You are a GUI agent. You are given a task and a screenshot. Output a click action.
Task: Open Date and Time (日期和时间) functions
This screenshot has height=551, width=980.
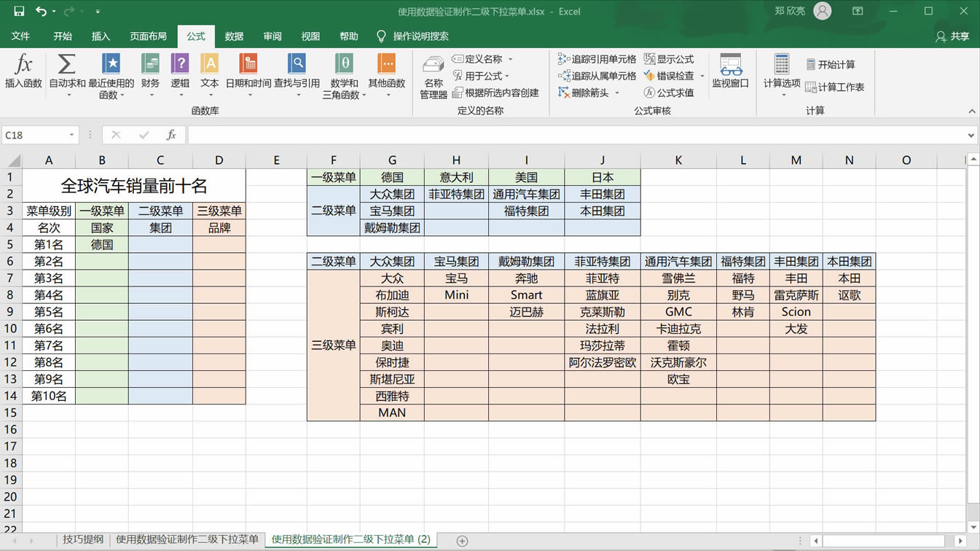[248, 71]
